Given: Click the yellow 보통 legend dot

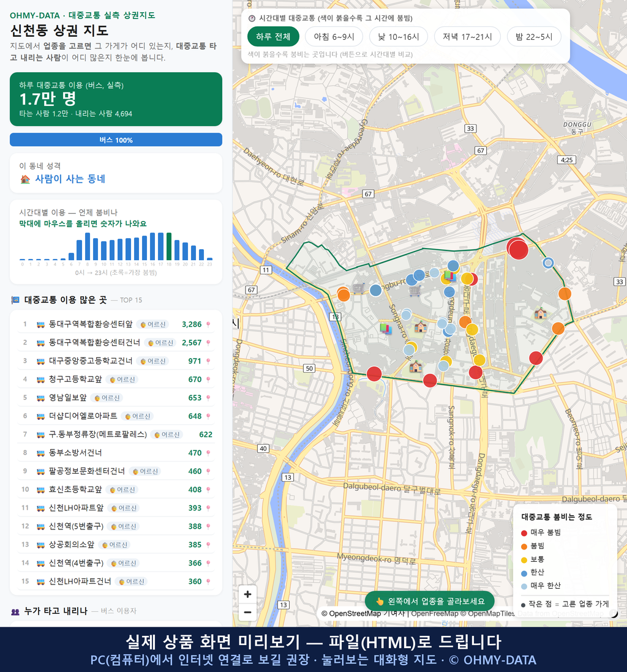Looking at the screenshot, I should point(524,560).
